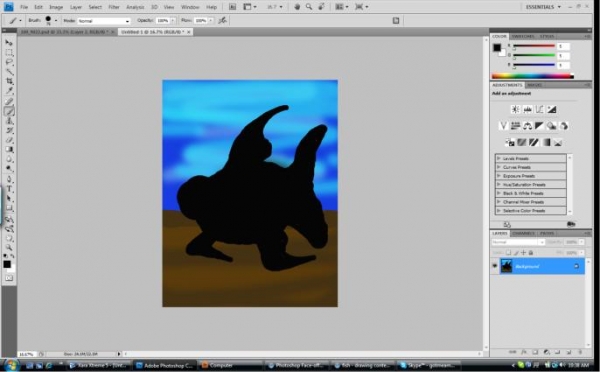Toggle Quick Mask mode button
Screen dimensions: 600x372
[9, 278]
